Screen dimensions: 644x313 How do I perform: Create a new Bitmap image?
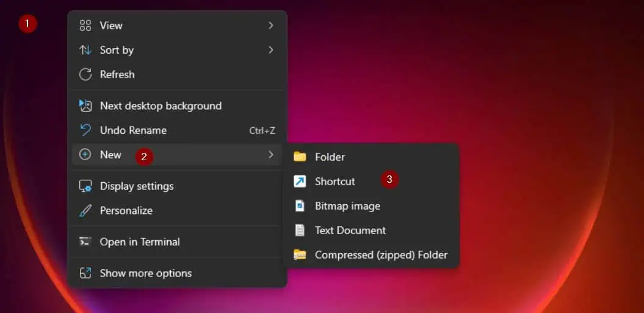371,205
